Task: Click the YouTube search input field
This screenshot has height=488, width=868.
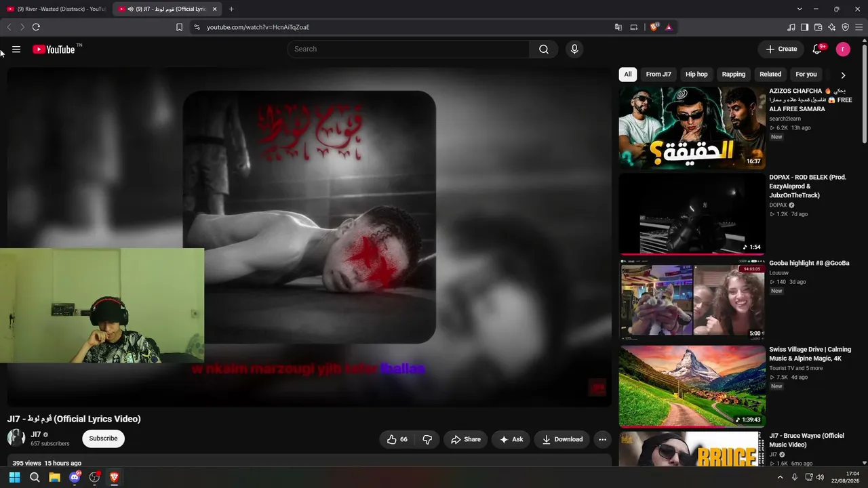Action: coord(408,49)
